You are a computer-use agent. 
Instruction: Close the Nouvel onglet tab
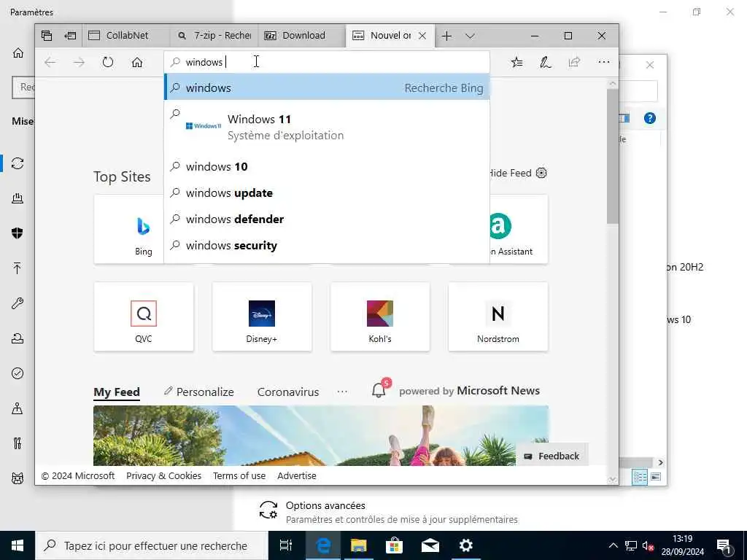point(422,36)
